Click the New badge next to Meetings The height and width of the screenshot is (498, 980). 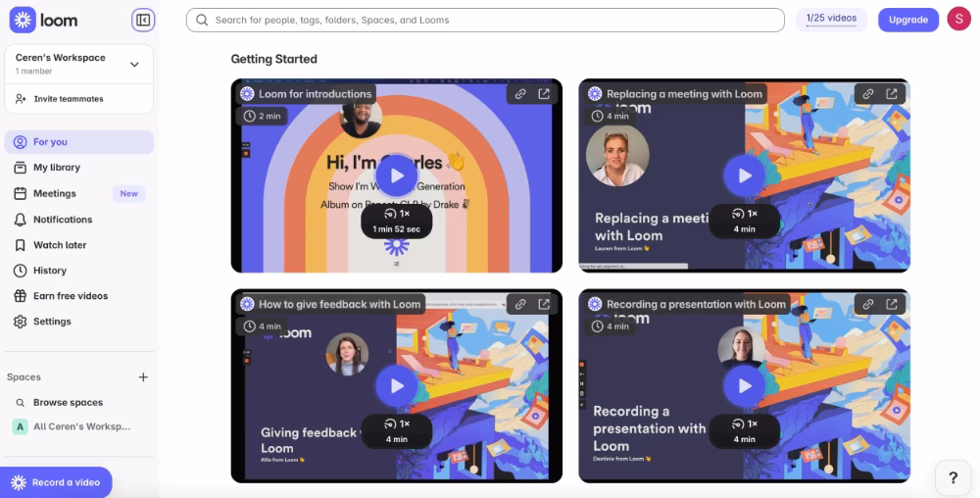click(x=128, y=194)
